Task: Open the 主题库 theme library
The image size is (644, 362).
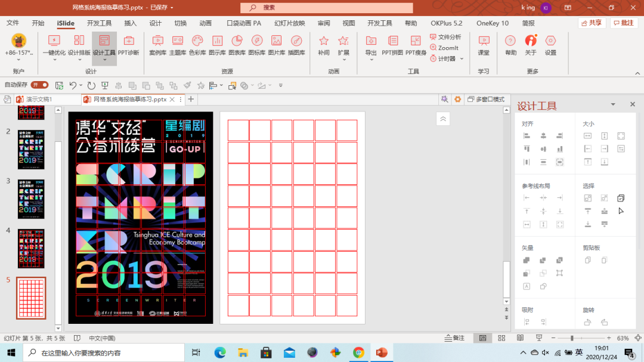Action: 178,45
